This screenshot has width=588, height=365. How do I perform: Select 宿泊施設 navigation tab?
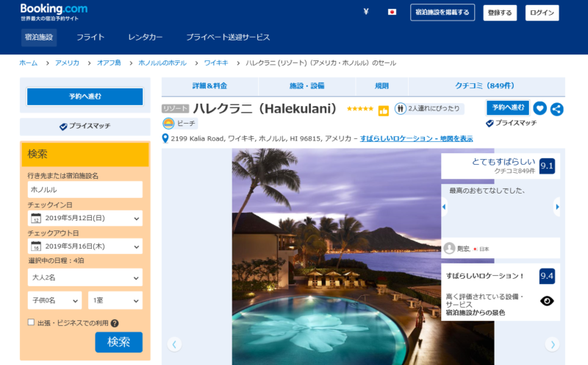click(39, 38)
